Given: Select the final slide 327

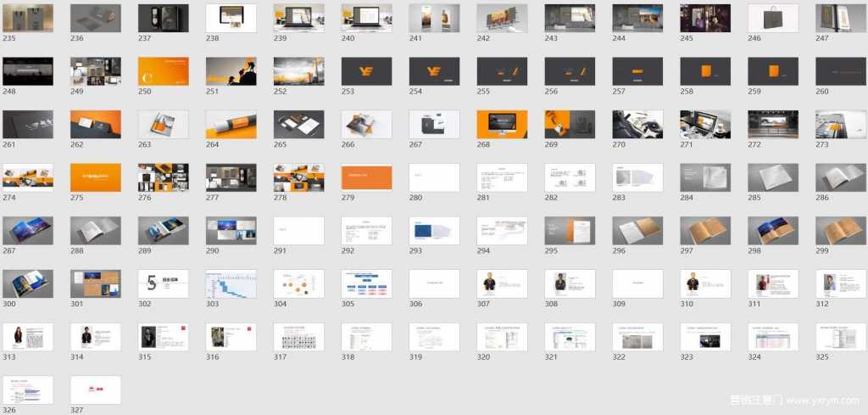Looking at the screenshot, I should coord(96,390).
